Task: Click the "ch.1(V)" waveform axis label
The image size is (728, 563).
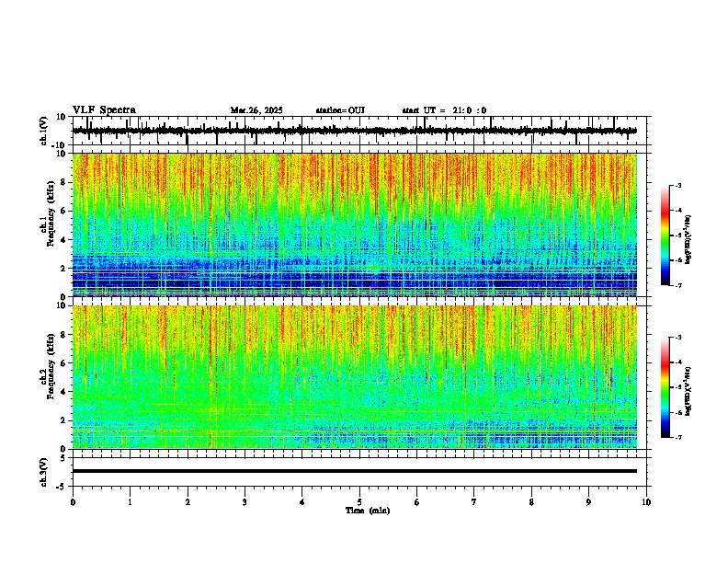Action: click(44, 131)
